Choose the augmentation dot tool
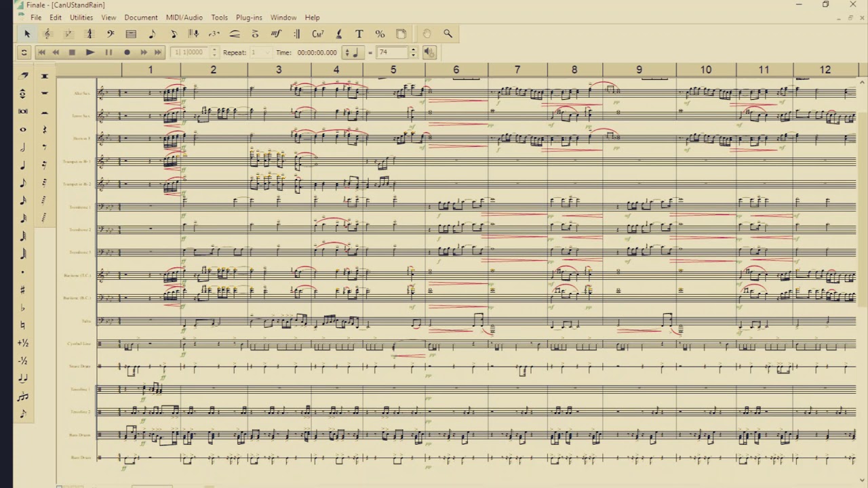The height and width of the screenshot is (488, 868). point(24,272)
